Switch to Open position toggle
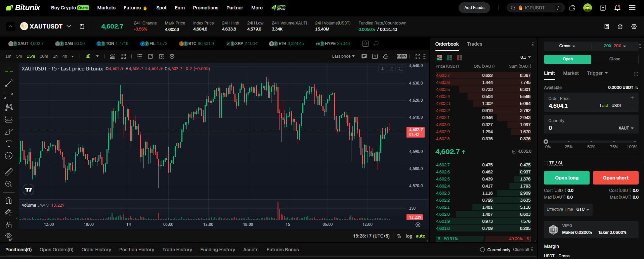 tap(568, 59)
